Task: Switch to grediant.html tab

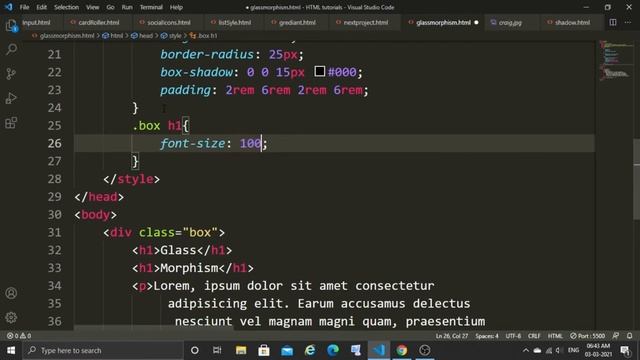Action: tap(297, 22)
